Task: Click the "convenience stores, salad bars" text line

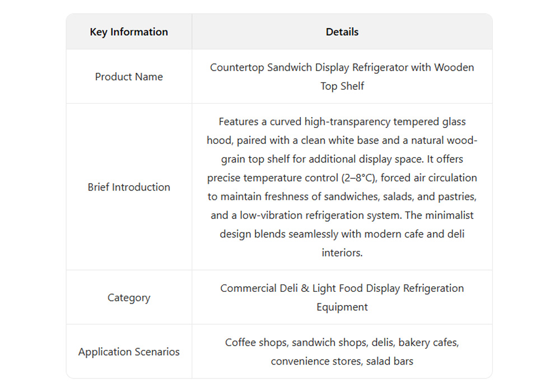Action: (x=342, y=361)
